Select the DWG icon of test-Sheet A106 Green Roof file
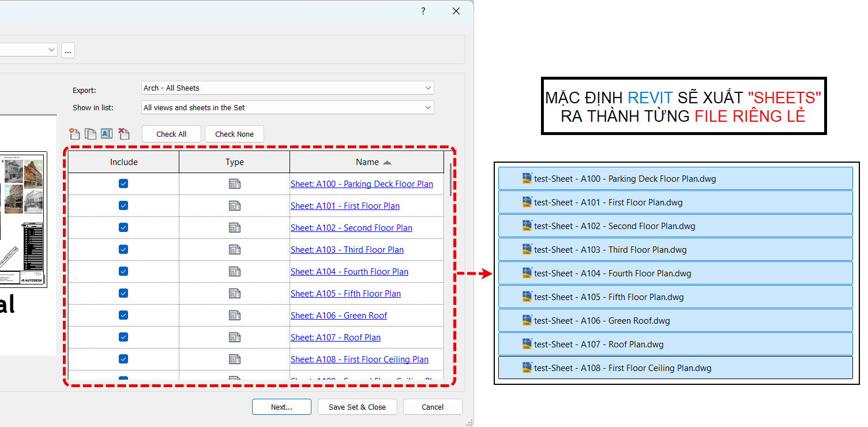Viewport: 868px width, 427px height. point(527,320)
